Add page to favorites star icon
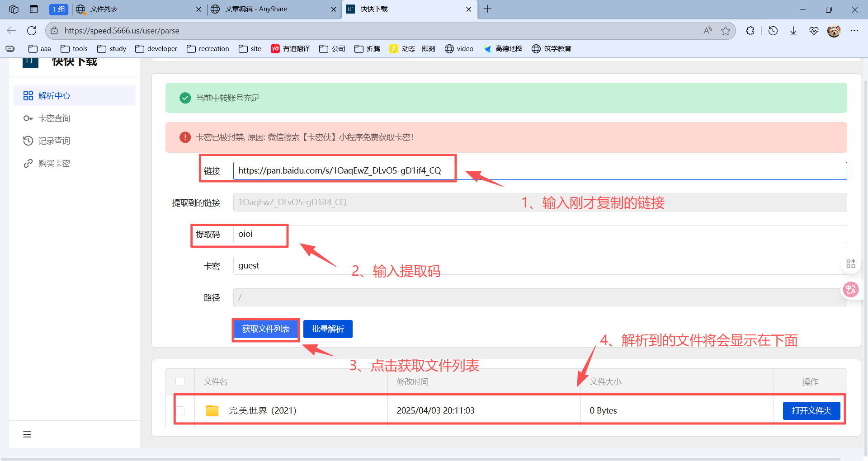This screenshot has width=868, height=461. [x=726, y=31]
